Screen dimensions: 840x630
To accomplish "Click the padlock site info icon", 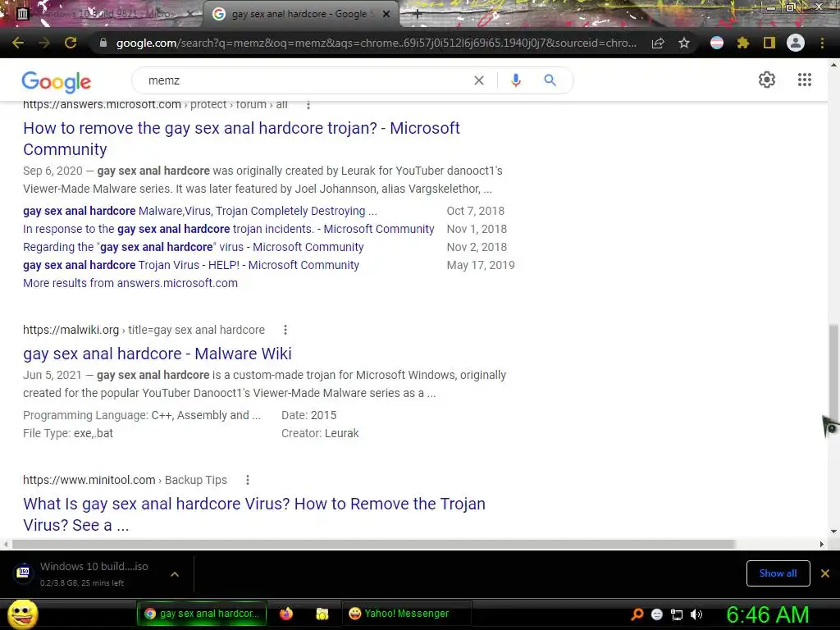I will click(x=103, y=43).
